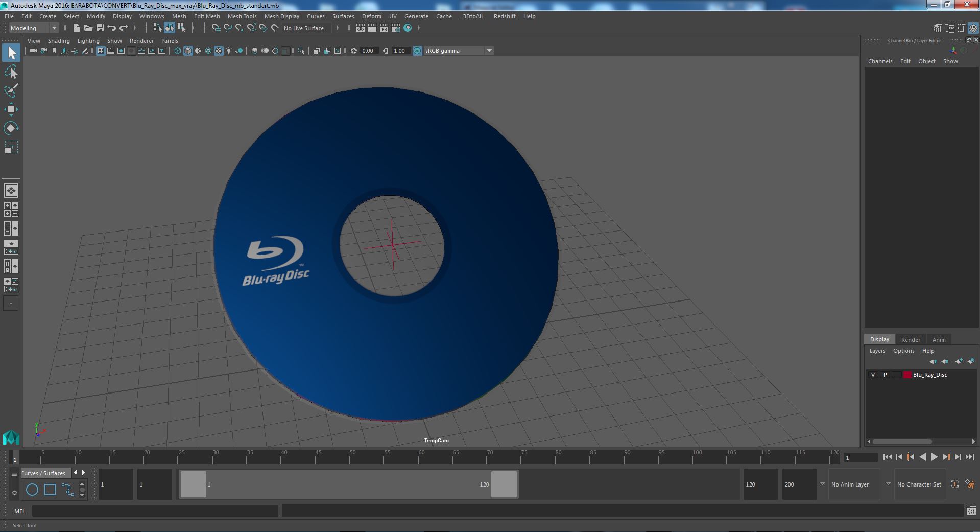The height and width of the screenshot is (532, 980).
Task: Toggle smooth shade all in viewport
Action: [x=188, y=51]
